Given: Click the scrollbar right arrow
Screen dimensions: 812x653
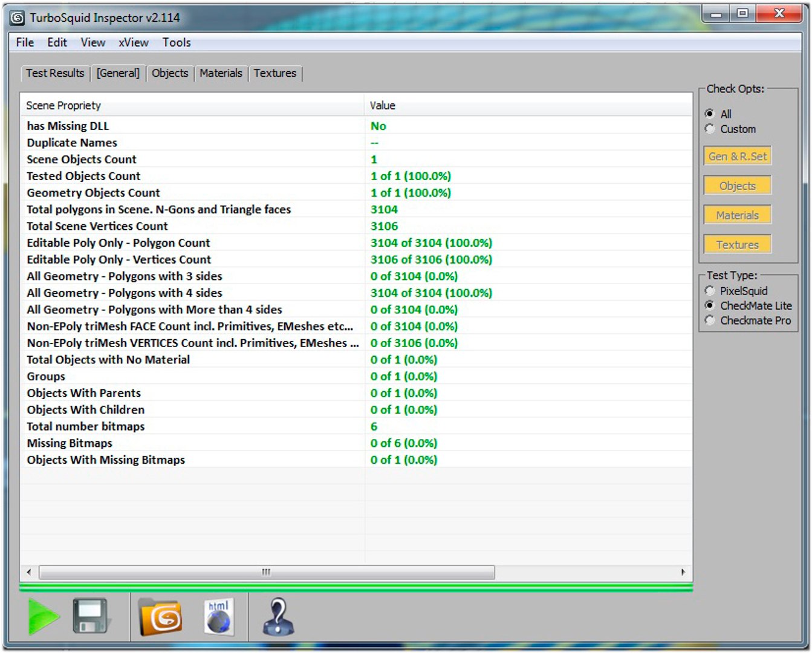Looking at the screenshot, I should pyautogui.click(x=683, y=572).
